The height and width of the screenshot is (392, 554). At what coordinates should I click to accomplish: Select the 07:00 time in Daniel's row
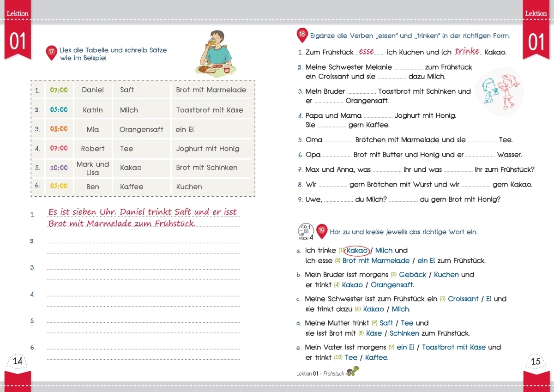(59, 90)
